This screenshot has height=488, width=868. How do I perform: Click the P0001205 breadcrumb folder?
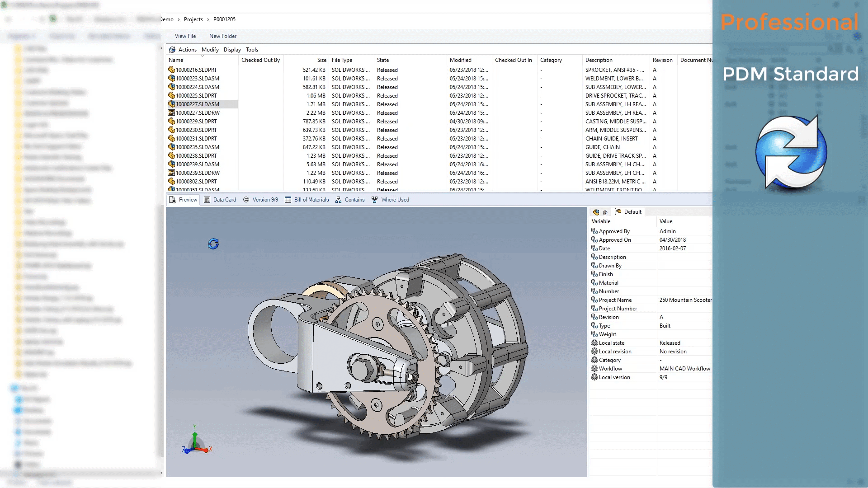pos(224,19)
